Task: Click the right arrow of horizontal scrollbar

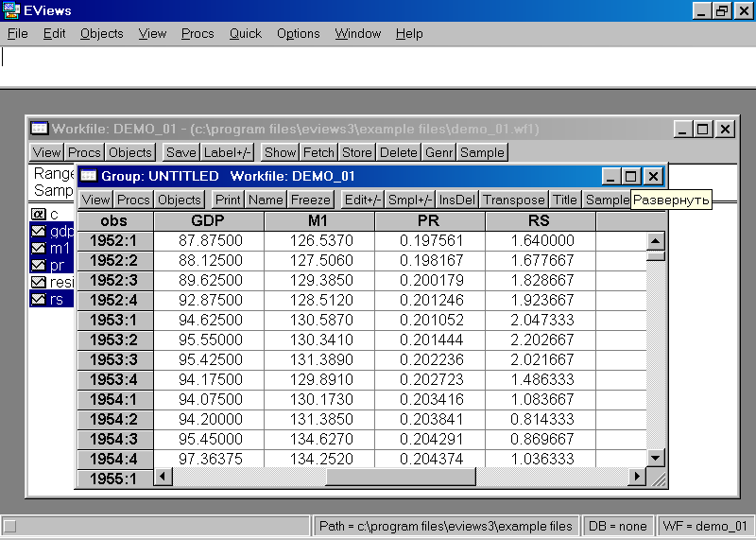Action: [x=637, y=477]
